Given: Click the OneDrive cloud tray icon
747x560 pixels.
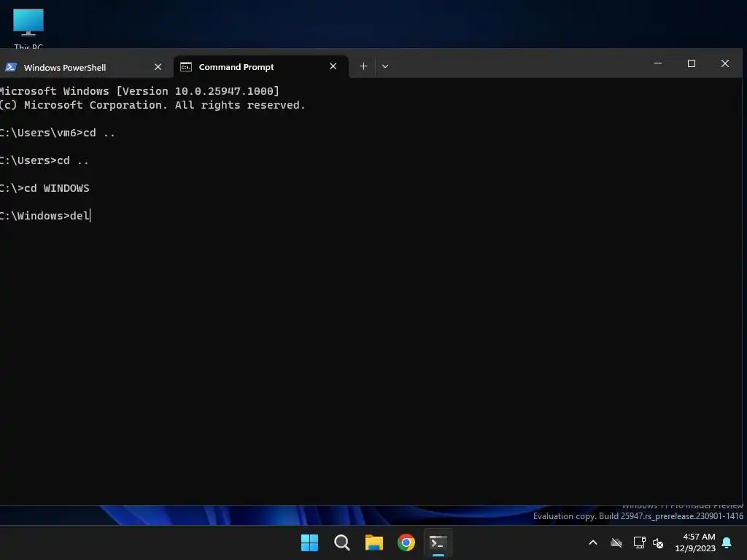Looking at the screenshot, I should [x=616, y=542].
